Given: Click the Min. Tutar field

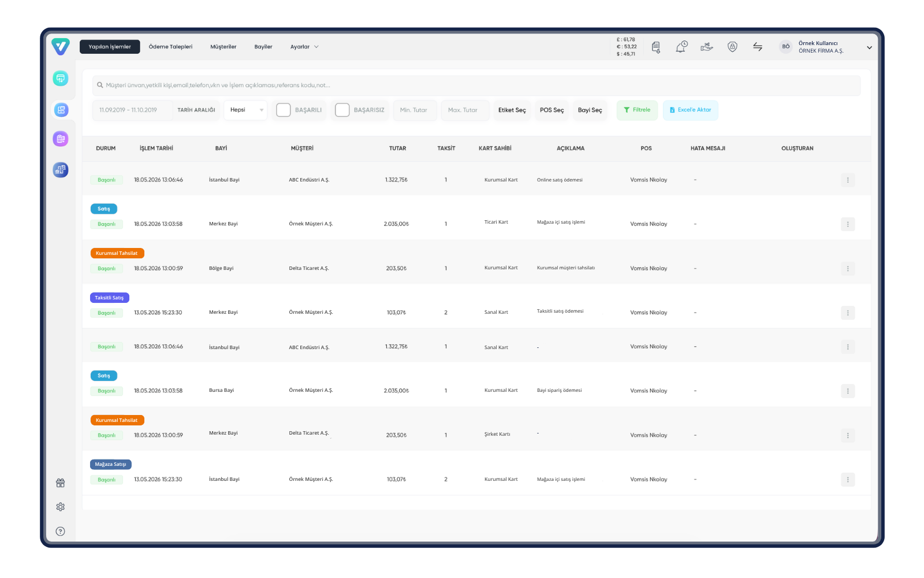Looking at the screenshot, I should 414,110.
